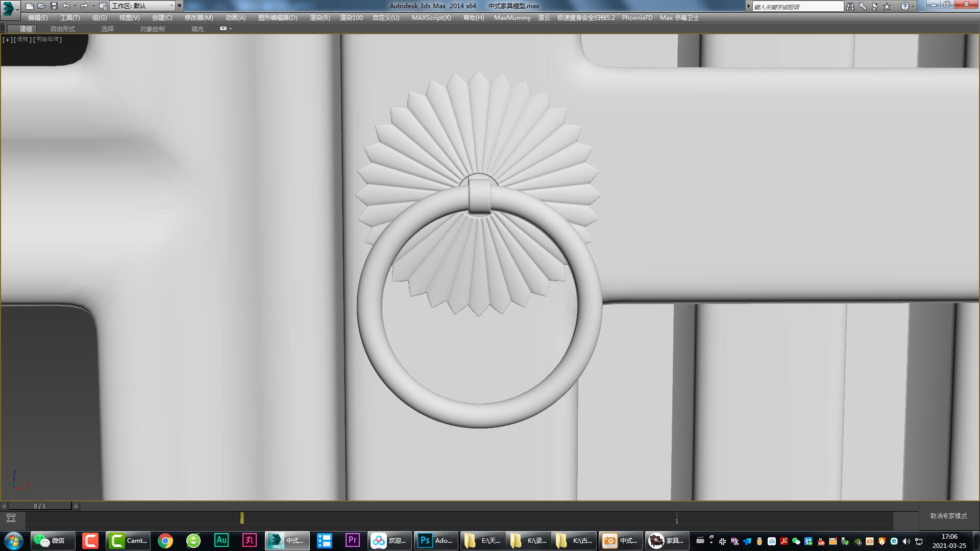The image size is (980, 551).
Task: Click the New Scene icon
Action: tap(30, 6)
